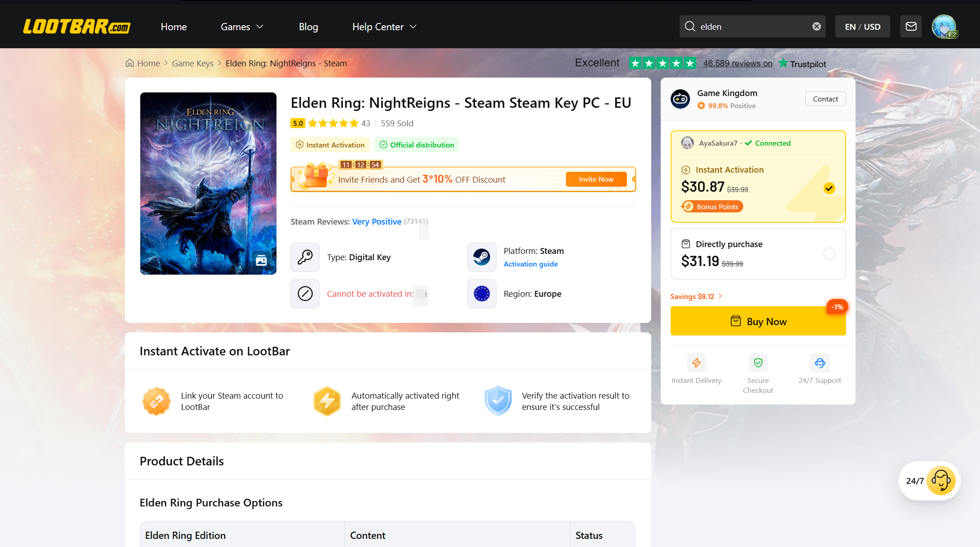Click the search magnifier icon
Image resolution: width=980 pixels, height=547 pixels.
point(690,27)
